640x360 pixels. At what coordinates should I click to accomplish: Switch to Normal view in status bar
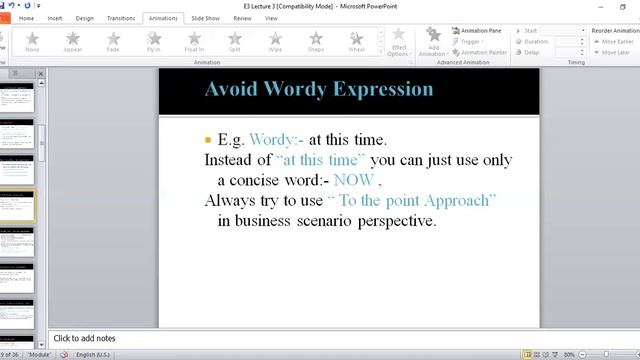527,354
